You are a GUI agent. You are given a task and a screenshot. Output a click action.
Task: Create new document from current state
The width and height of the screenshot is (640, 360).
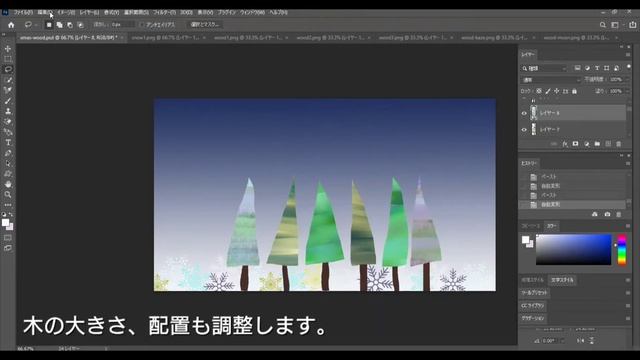[x=595, y=214]
